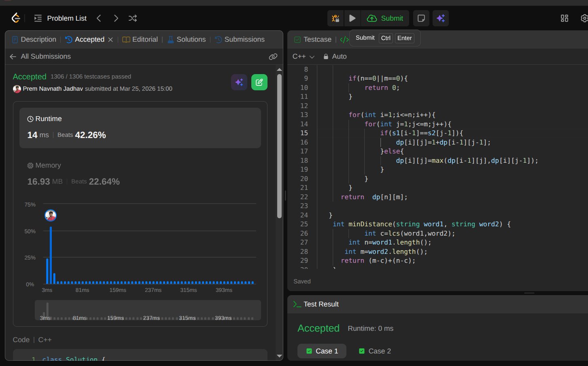Go to the previous problem arrow
Viewport: 588px width, 366px height.
(x=99, y=18)
